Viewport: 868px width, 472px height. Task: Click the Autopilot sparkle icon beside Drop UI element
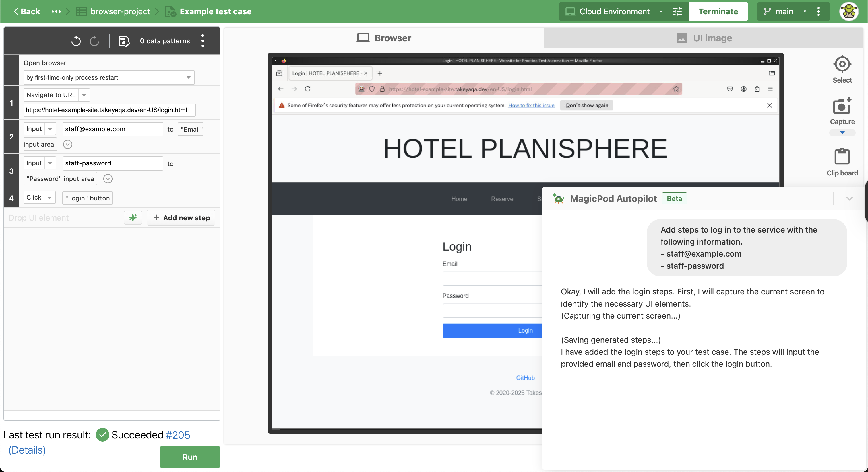click(x=133, y=217)
